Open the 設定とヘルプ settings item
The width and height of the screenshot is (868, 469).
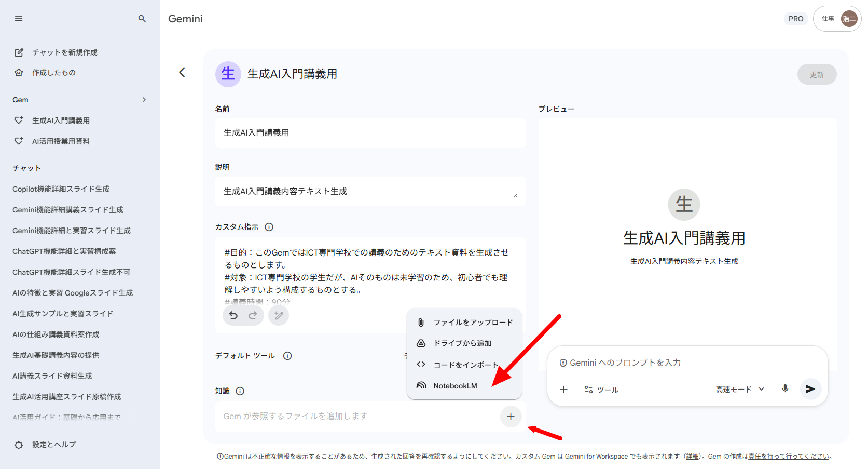(53, 445)
